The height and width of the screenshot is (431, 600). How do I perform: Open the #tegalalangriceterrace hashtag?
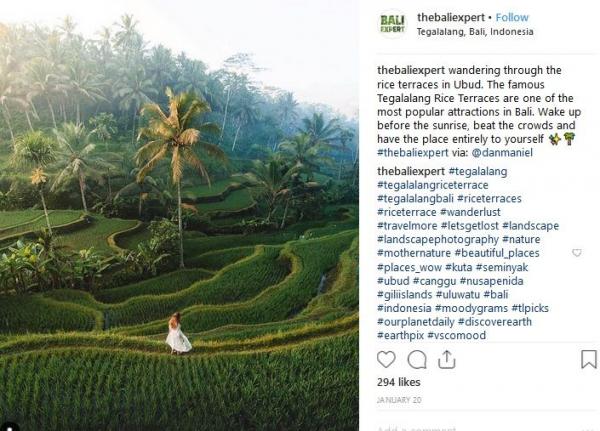click(x=432, y=185)
